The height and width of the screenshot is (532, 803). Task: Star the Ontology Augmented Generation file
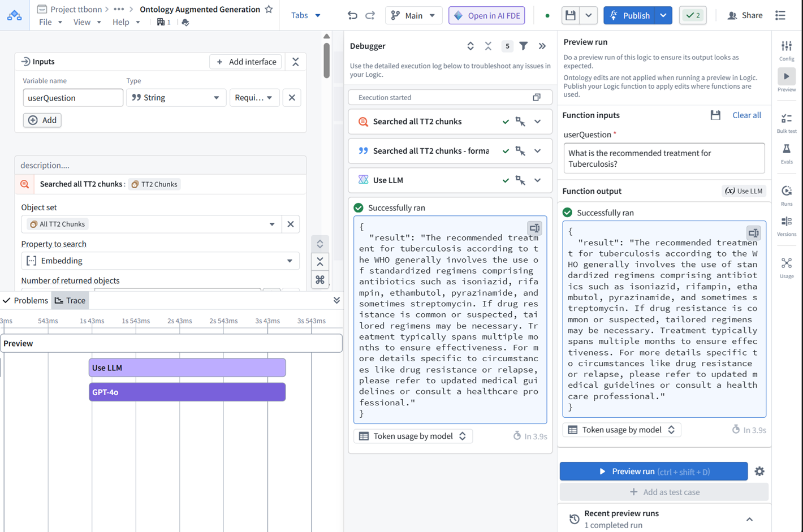tap(269, 9)
